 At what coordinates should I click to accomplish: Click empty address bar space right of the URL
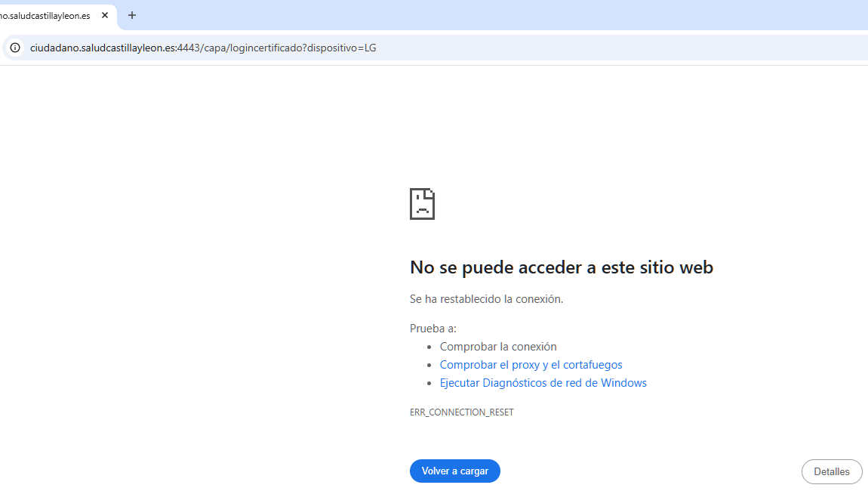604,48
